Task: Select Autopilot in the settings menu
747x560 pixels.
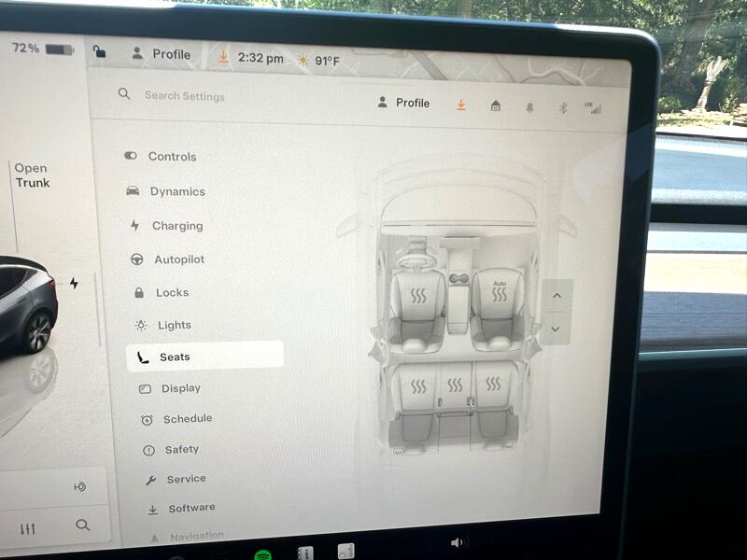Action: point(178,259)
